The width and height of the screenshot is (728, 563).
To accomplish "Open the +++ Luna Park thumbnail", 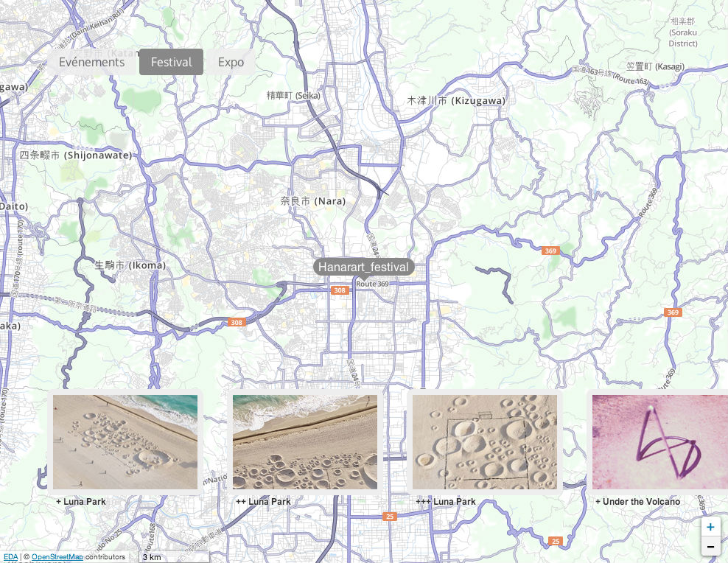I will [485, 442].
